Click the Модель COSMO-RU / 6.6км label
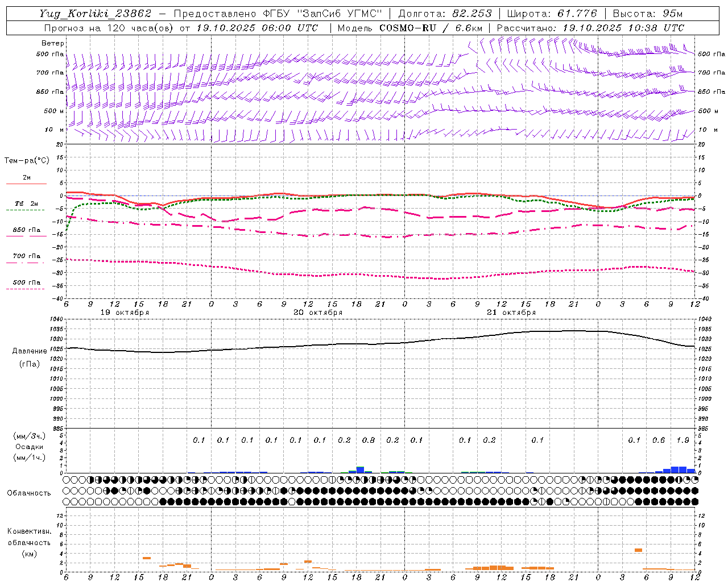The width and height of the screenshot is (728, 582). tap(409, 28)
